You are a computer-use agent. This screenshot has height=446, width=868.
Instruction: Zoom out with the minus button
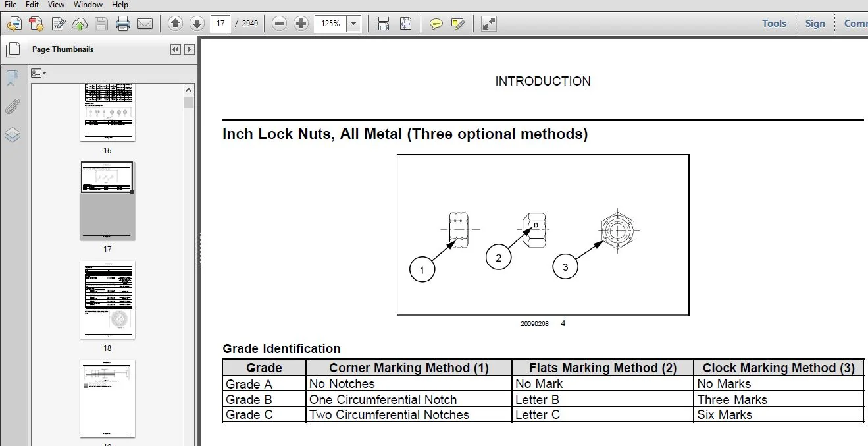(279, 24)
